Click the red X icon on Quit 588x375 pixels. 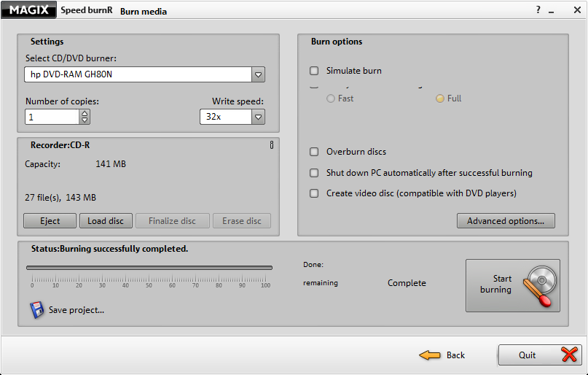(x=569, y=355)
